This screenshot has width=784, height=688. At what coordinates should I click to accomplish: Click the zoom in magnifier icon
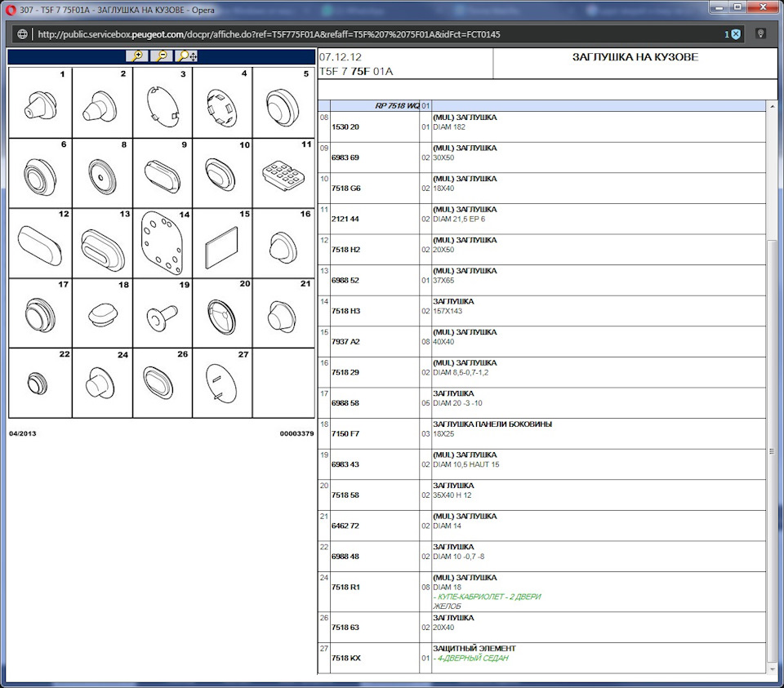[x=137, y=56]
